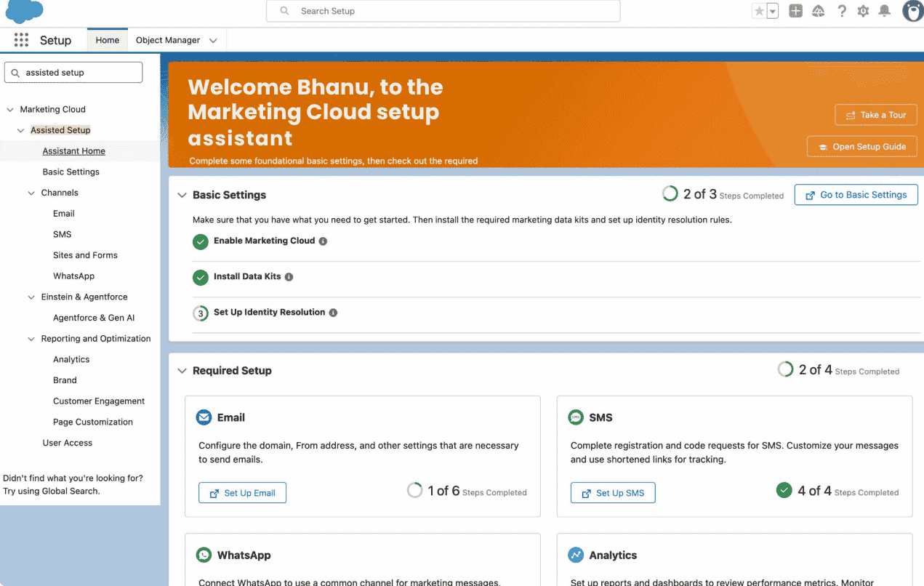This screenshot has height=586, width=924.
Task: Open Agentforce & Gen AI item
Action: [x=94, y=318]
